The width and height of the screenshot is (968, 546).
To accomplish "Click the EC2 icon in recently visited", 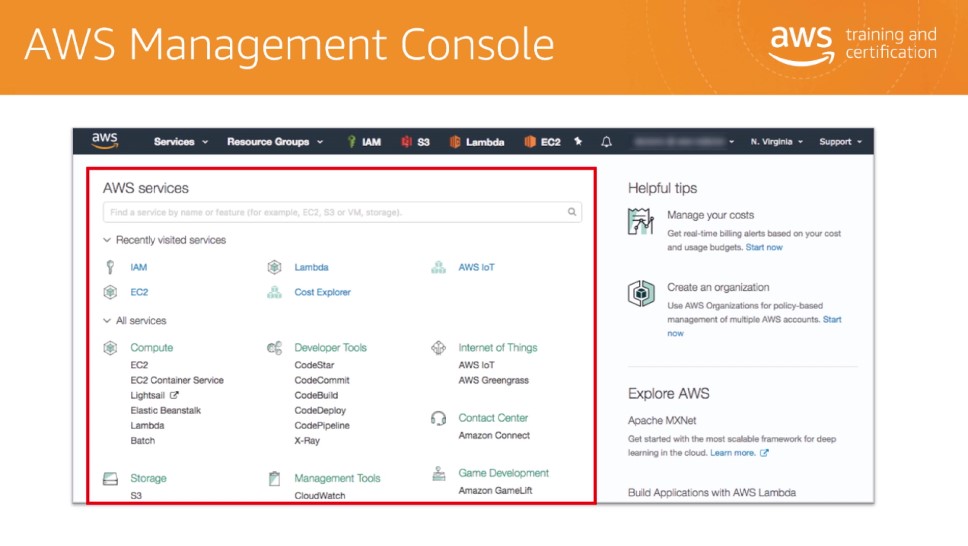I will (110, 292).
